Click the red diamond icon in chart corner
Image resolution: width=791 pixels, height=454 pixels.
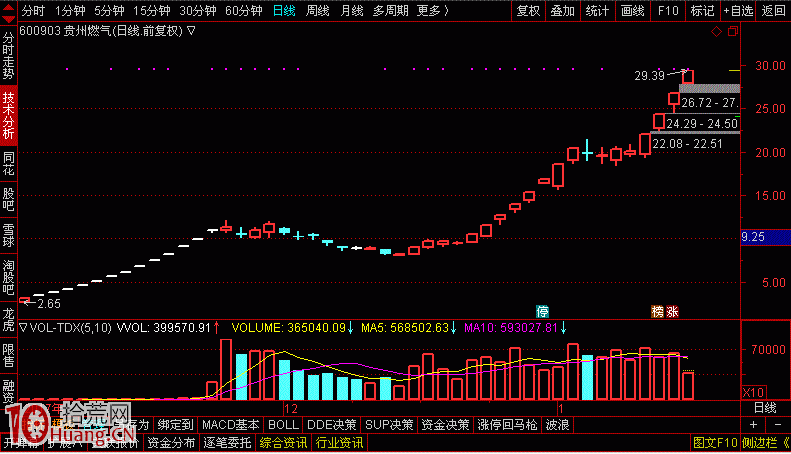pos(716,32)
